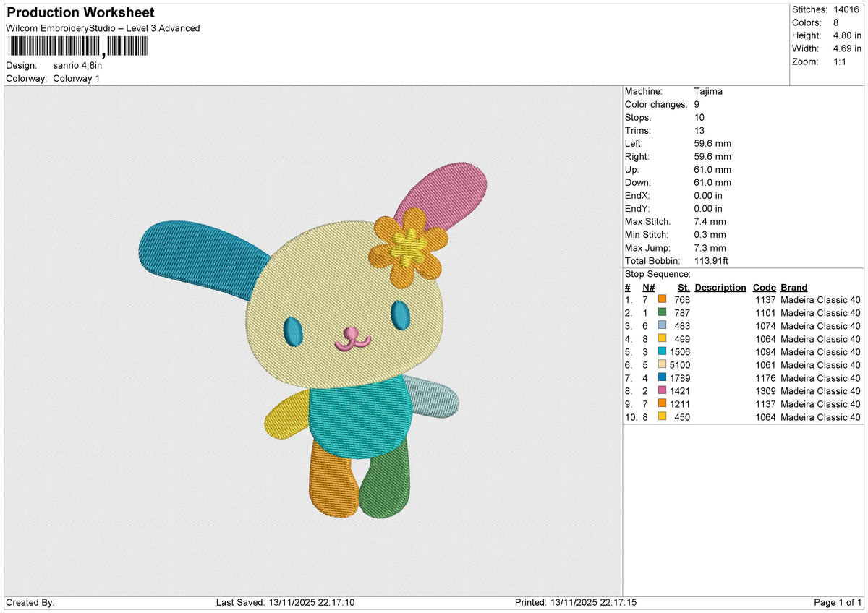Click the 'Brand' column header
868x613 pixels.
point(794,288)
